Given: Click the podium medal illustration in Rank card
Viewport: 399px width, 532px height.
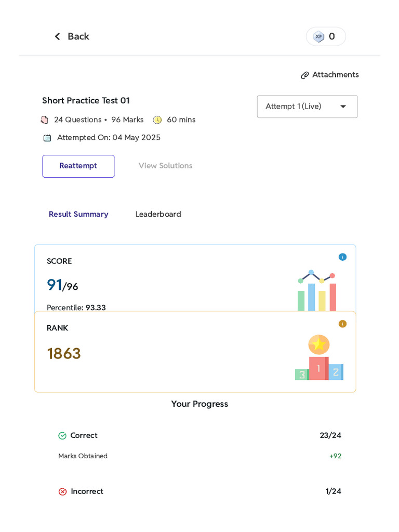Looking at the screenshot, I should 319,357.
